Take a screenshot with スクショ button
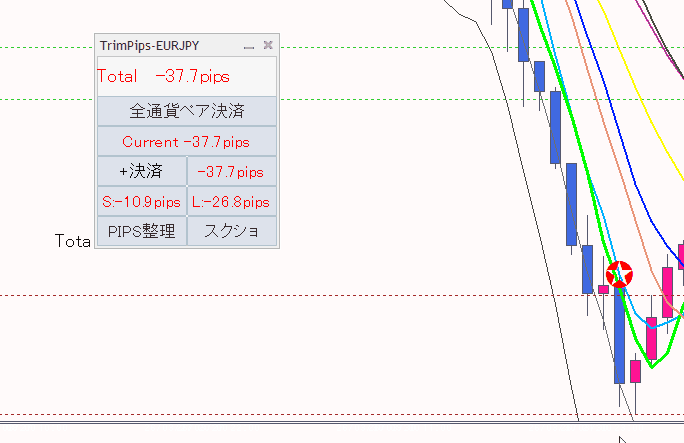684x443 pixels. pos(231,232)
